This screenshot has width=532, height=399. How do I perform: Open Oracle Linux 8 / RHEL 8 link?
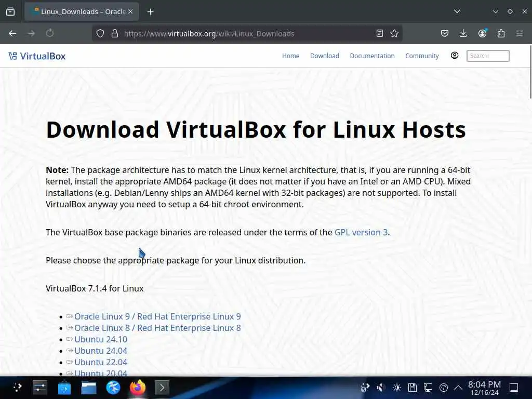click(157, 328)
